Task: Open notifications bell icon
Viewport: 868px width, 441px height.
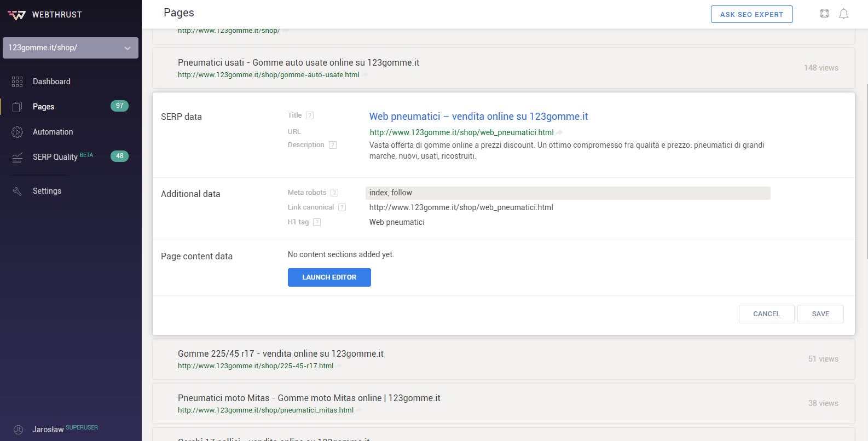Action: pyautogui.click(x=843, y=14)
